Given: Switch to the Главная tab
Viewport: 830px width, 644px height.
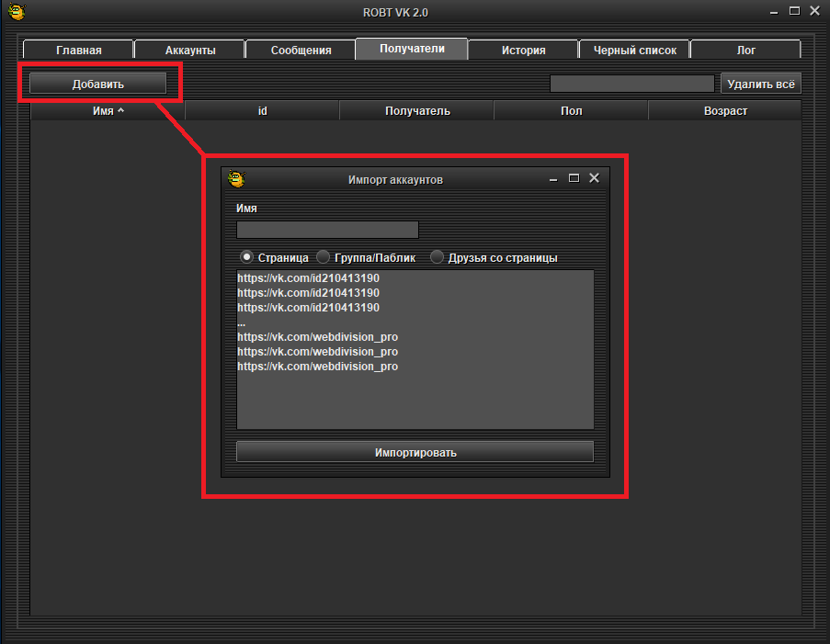Looking at the screenshot, I should pos(78,51).
